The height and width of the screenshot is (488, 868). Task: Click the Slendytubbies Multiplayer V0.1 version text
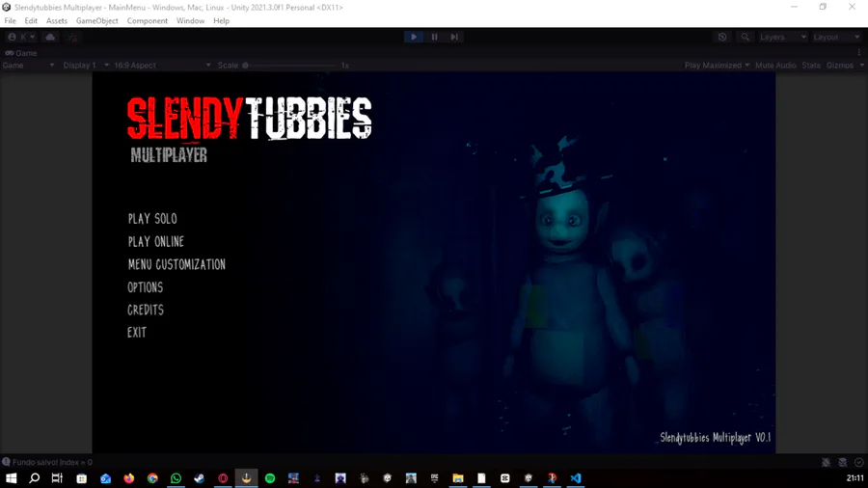[x=716, y=438]
